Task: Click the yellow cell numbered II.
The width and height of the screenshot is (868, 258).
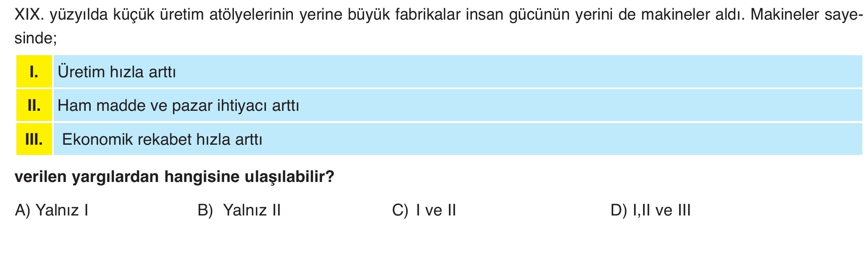Action: point(34,105)
